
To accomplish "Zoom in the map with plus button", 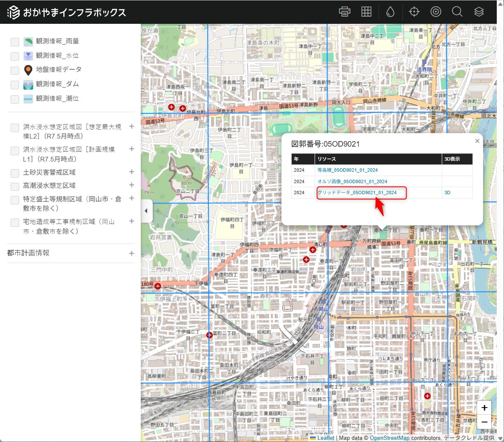I will [484, 408].
